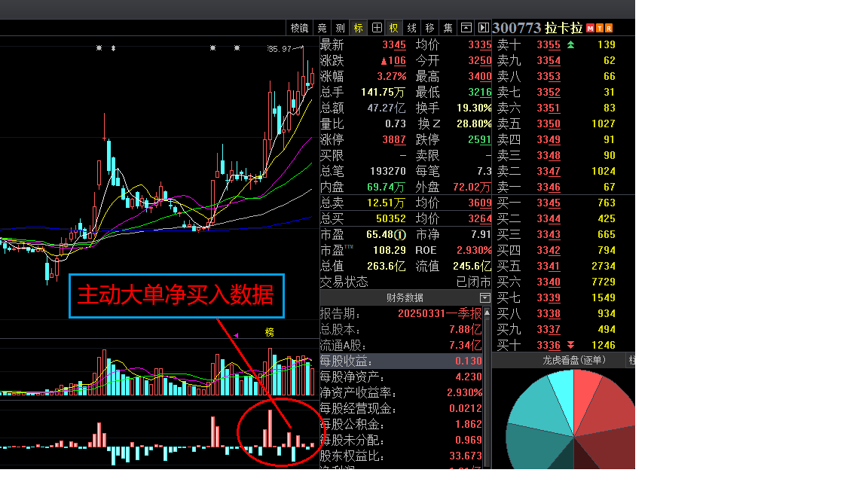Click the 涨停 price 3887
The image size is (868, 488).
point(393,139)
